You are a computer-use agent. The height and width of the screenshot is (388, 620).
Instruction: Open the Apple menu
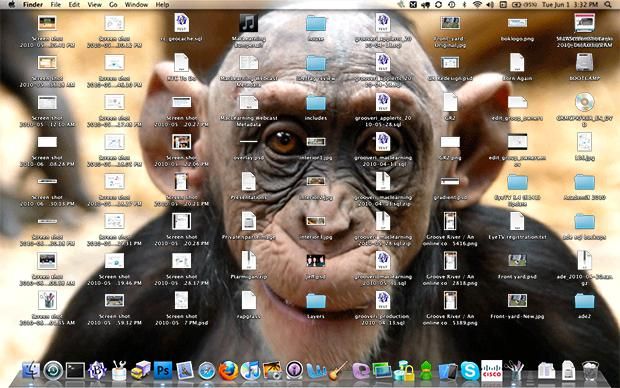point(11,5)
